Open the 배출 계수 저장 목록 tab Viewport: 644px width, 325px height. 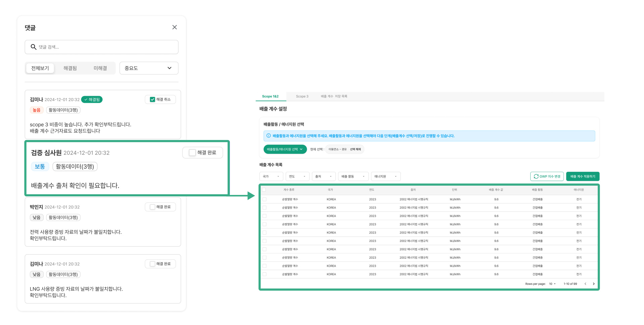tap(334, 96)
